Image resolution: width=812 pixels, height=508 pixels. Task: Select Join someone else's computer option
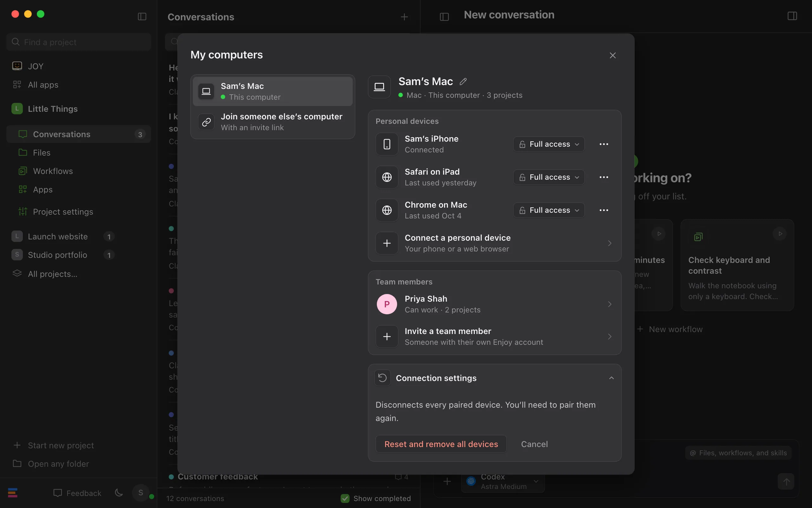click(x=272, y=122)
